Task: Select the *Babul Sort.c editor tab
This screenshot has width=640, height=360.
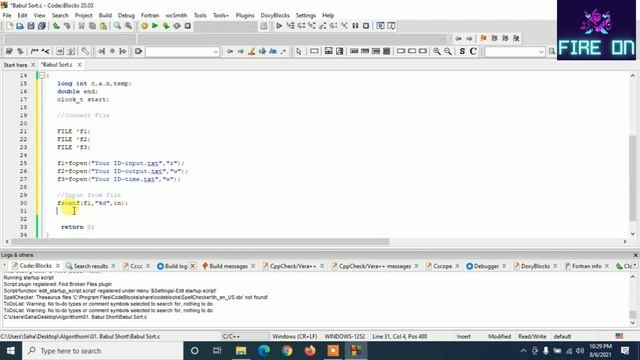Action: point(57,64)
